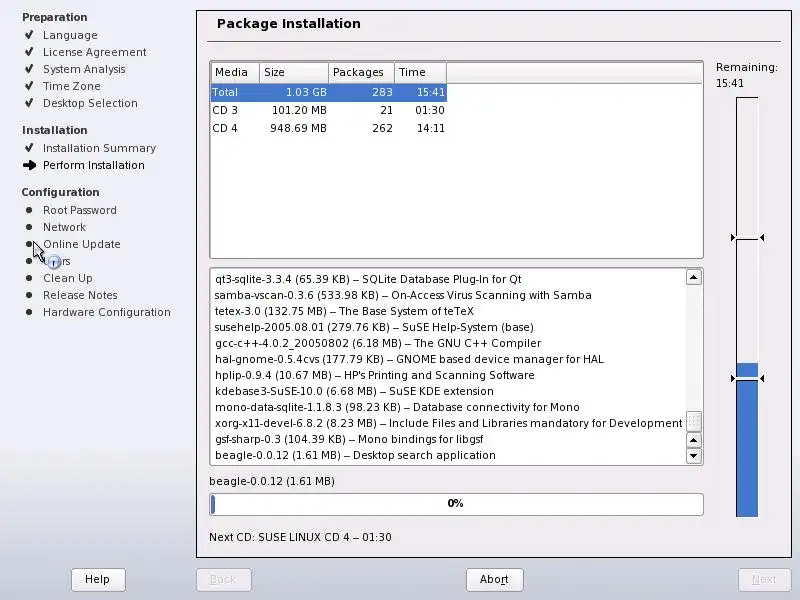This screenshot has height=600, width=800.
Task: Click the System Analysis step label
Action: point(84,69)
